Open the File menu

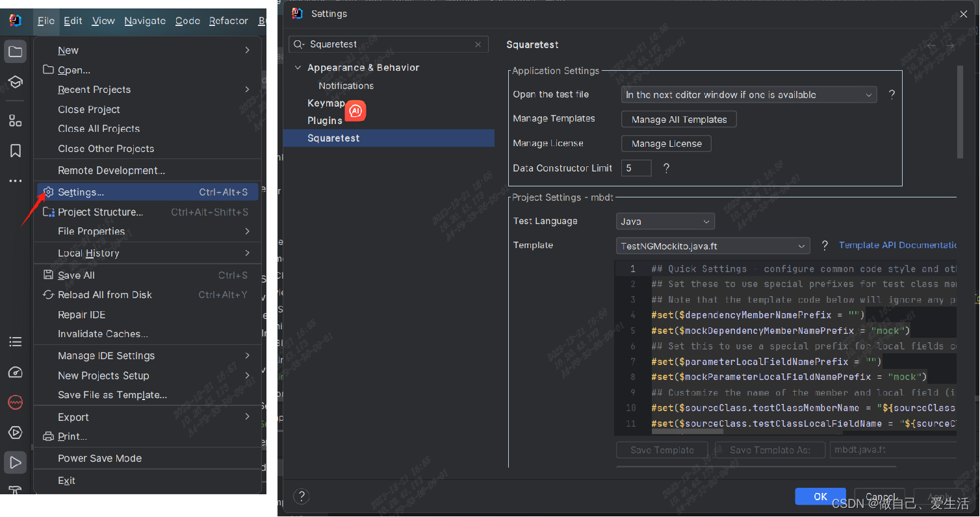(46, 21)
